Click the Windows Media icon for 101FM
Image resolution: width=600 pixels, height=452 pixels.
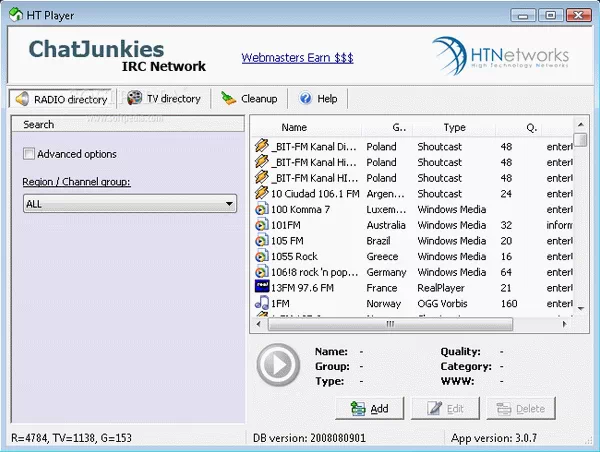[x=262, y=224]
